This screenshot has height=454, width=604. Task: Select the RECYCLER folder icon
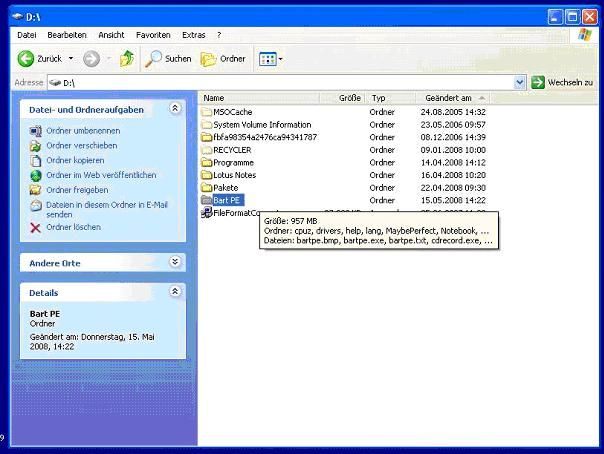point(207,150)
